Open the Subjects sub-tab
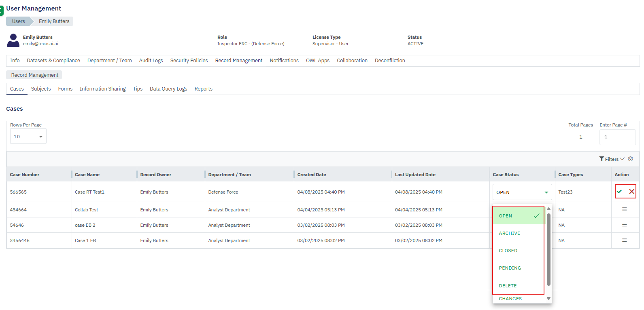The width and height of the screenshot is (644, 310). point(41,89)
